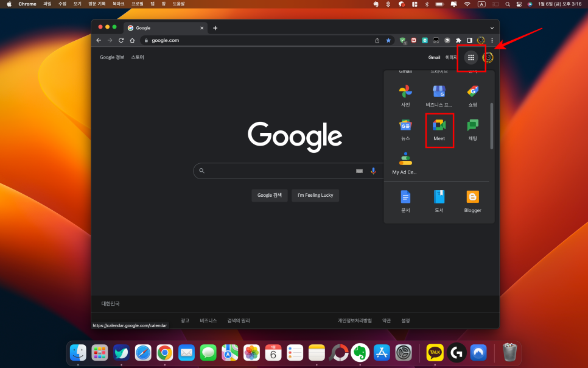Open the 북마크 menu

pyautogui.click(x=119, y=4)
